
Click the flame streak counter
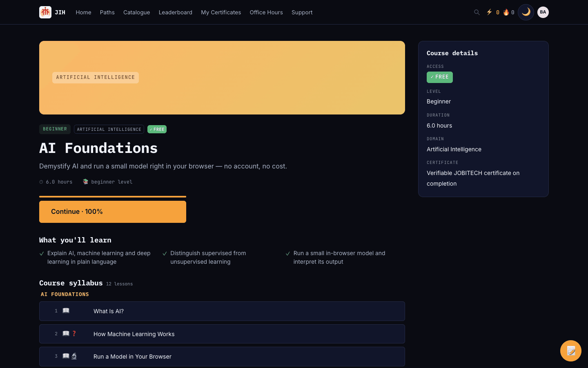(x=509, y=12)
